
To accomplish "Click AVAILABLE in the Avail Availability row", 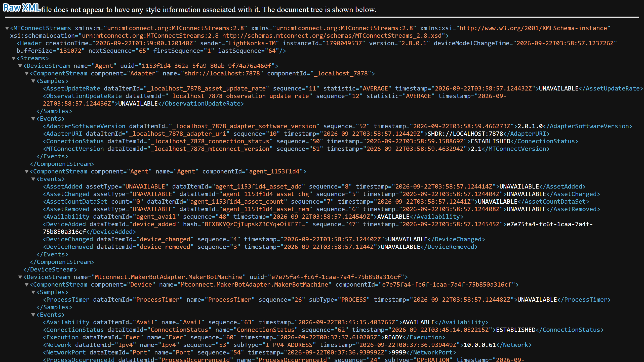I will pos(418,322).
